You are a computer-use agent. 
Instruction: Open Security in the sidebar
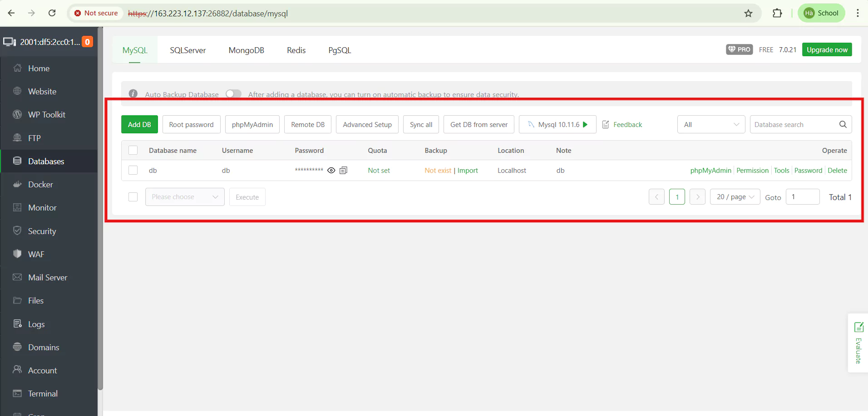[x=49, y=231]
